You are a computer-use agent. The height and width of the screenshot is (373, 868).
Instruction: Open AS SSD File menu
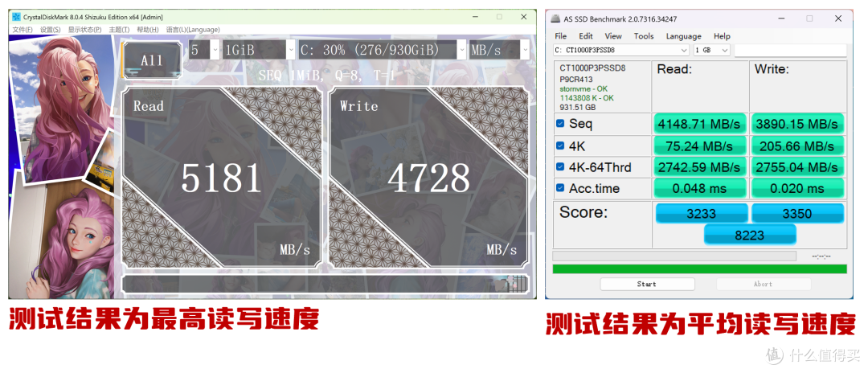pos(561,36)
